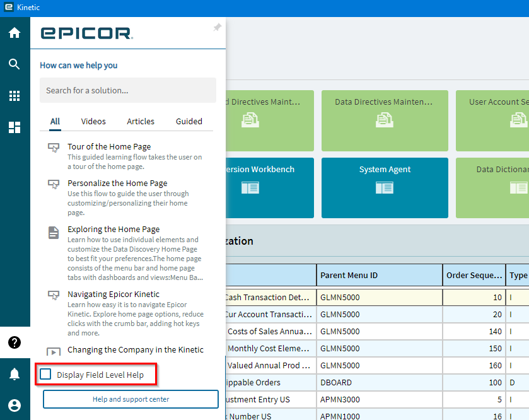Click the User Account Security tile icon

[x=518, y=120]
